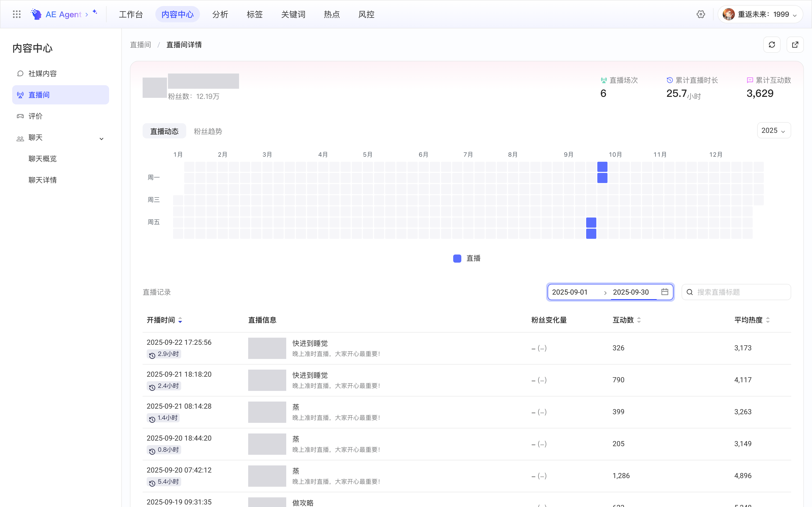
Task: Switch to the 粉丝趋势 tab
Action: [208, 131]
